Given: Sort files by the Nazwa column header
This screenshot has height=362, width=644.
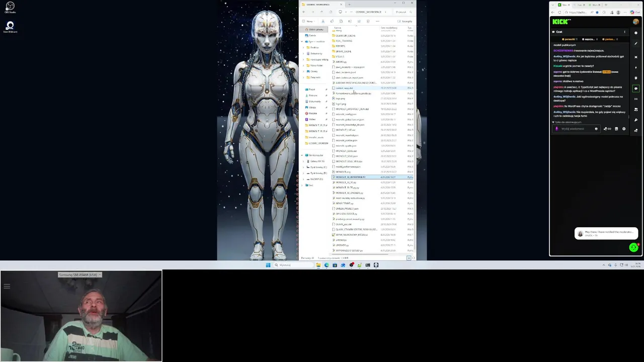Looking at the screenshot, I should tap(338, 28).
